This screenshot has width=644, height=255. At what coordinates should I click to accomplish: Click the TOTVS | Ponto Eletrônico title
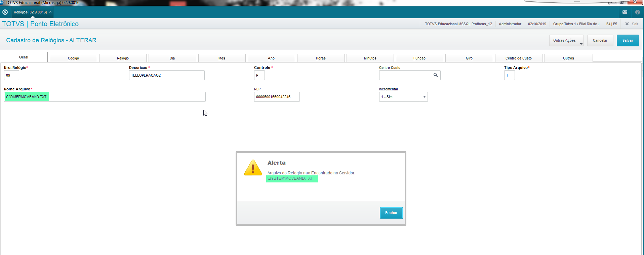click(x=40, y=24)
